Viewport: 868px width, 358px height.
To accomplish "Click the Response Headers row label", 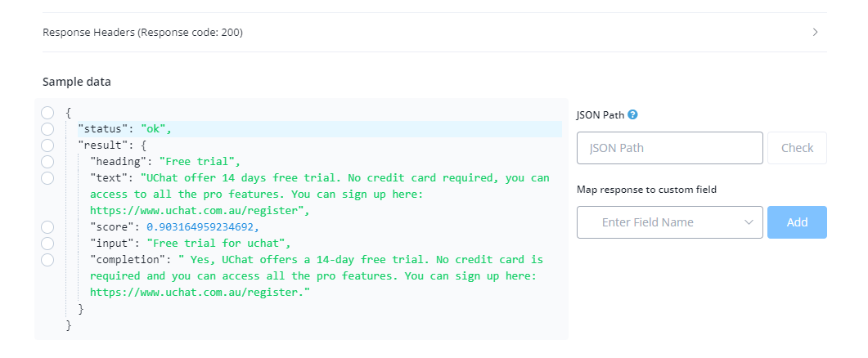I will 143,32.
